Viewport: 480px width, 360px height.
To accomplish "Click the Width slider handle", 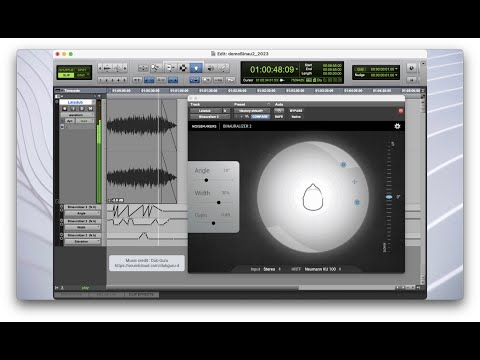I will point(218,202).
